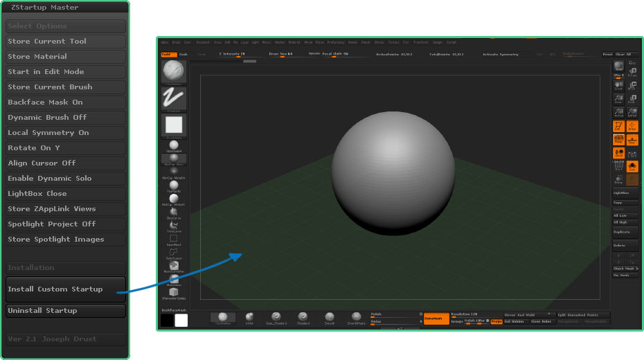Pick the Standard brush on bottom shelf
The width and height of the screenshot is (644, 360).
303,318
